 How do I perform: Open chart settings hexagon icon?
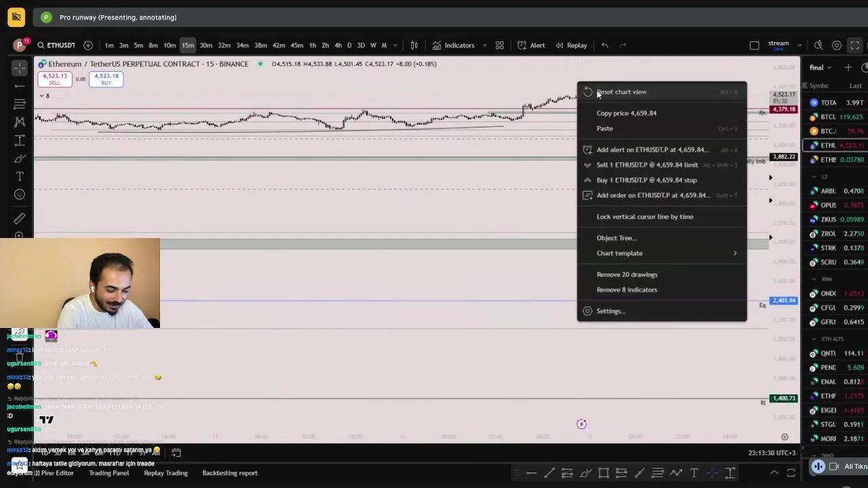[x=837, y=45]
